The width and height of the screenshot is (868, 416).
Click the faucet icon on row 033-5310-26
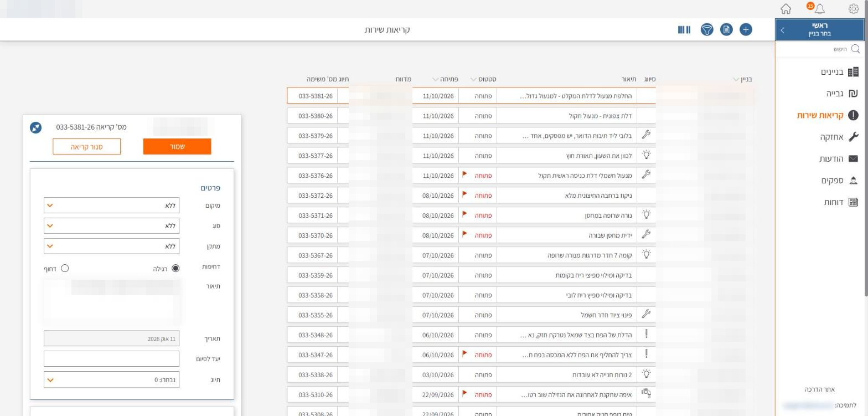(646, 394)
